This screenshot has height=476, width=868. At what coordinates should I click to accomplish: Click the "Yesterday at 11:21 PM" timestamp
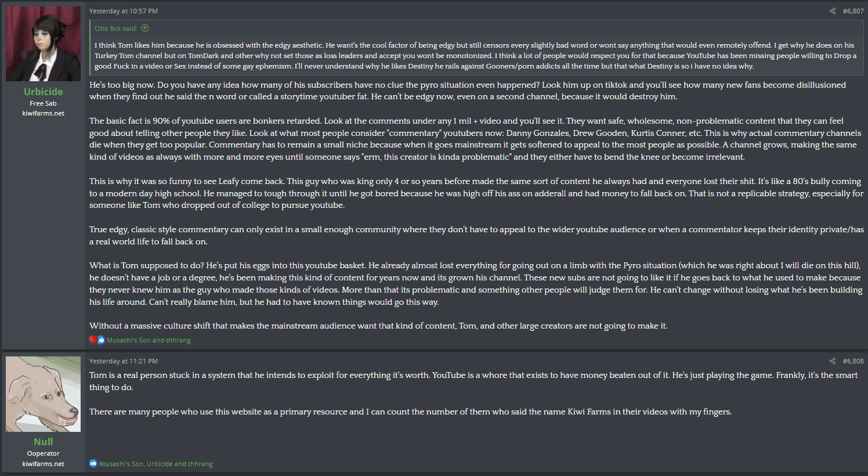[124, 361]
